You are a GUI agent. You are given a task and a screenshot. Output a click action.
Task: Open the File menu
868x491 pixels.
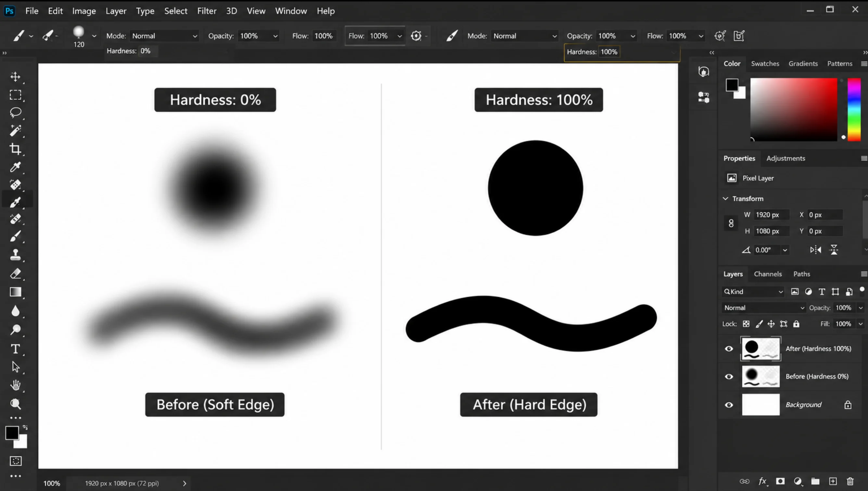(32, 11)
